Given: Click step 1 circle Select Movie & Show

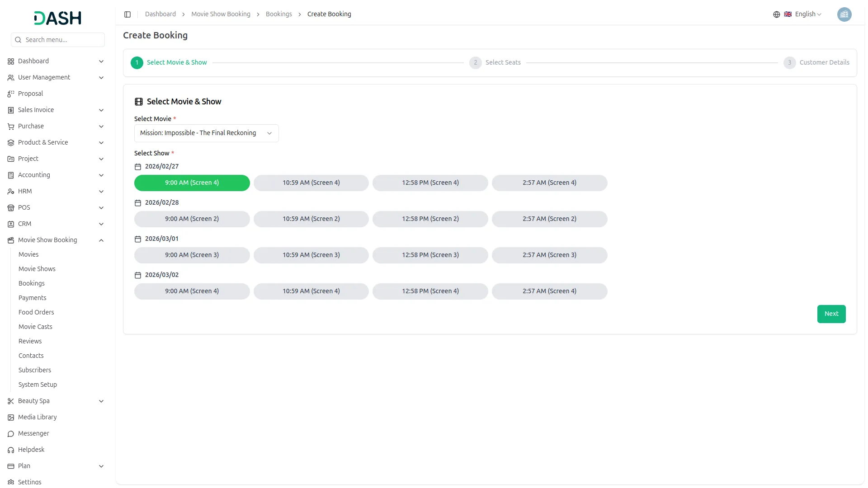Looking at the screenshot, I should (x=137, y=63).
